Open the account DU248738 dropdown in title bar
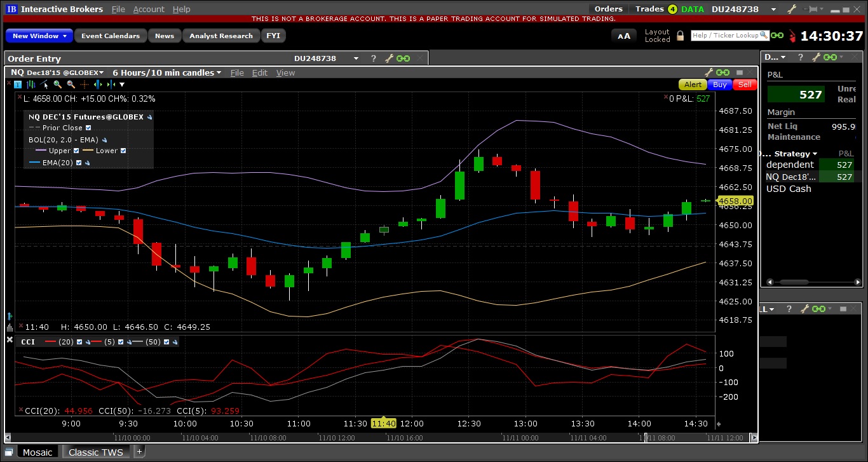The height and width of the screenshot is (462, 868). [773, 9]
